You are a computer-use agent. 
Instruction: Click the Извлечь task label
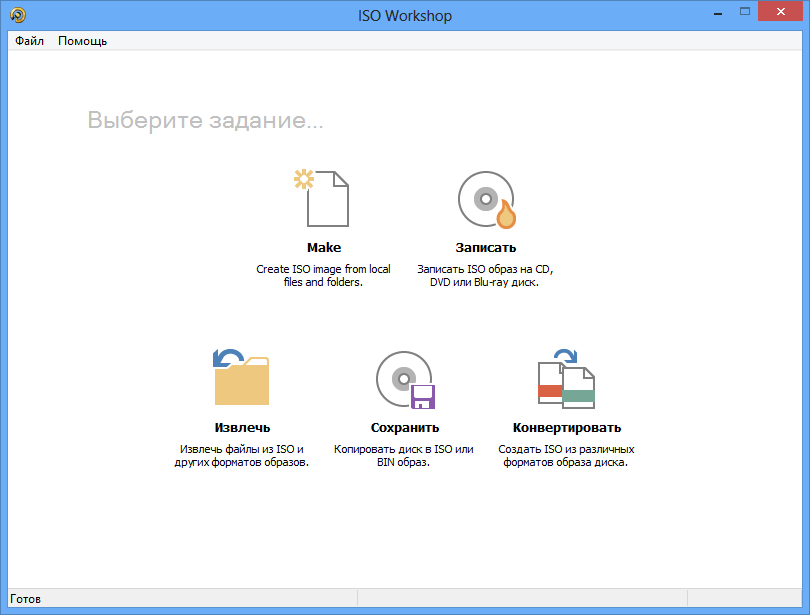click(242, 427)
